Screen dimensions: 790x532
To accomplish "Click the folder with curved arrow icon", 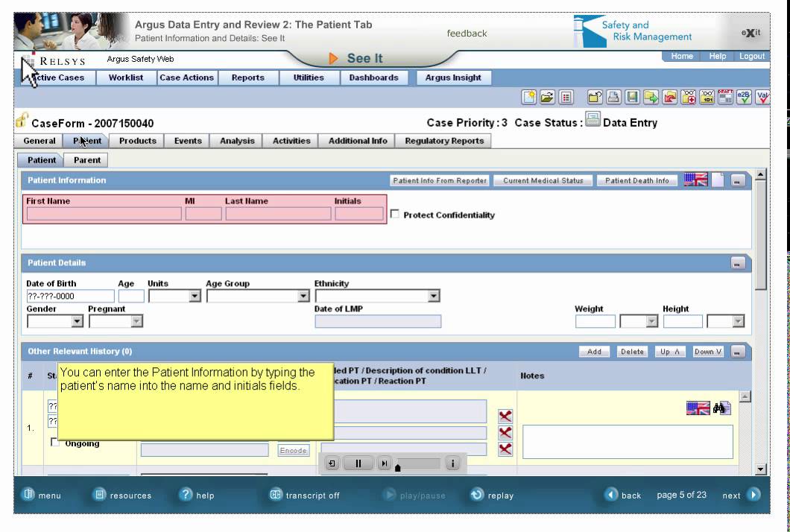I will click(595, 97).
